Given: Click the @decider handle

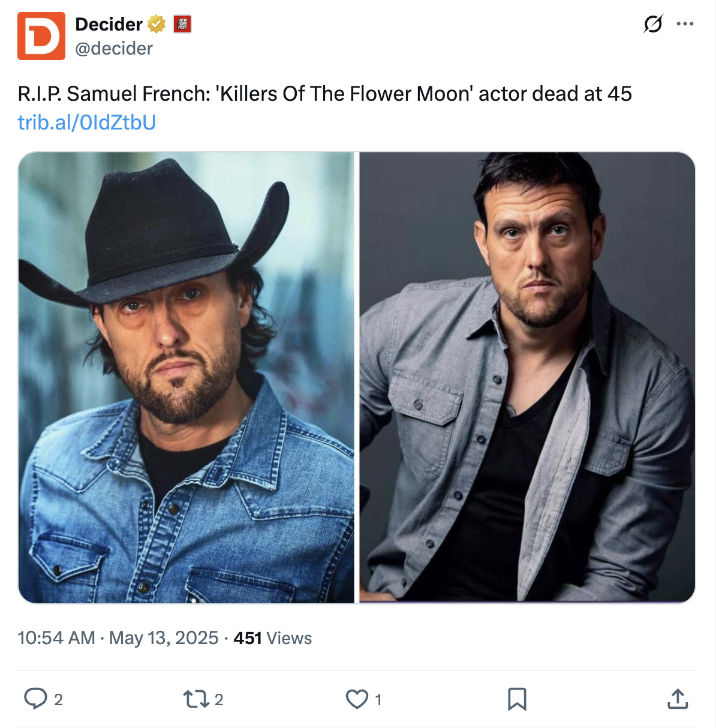Looking at the screenshot, I should click(114, 49).
